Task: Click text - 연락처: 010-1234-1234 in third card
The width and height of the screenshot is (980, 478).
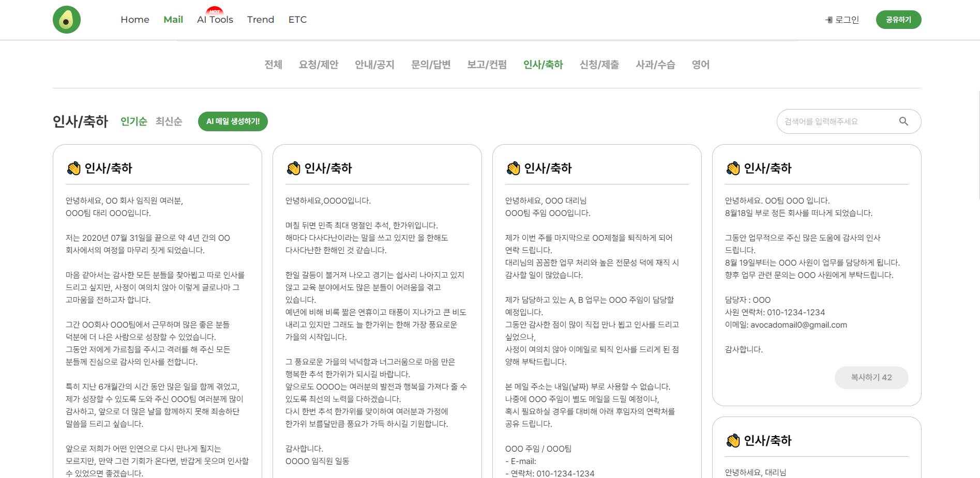Action: (550, 473)
